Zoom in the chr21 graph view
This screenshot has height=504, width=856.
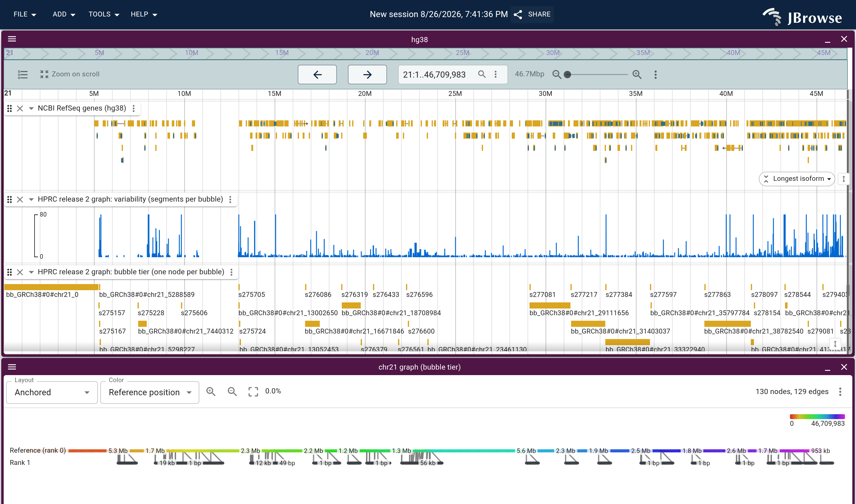click(x=211, y=391)
